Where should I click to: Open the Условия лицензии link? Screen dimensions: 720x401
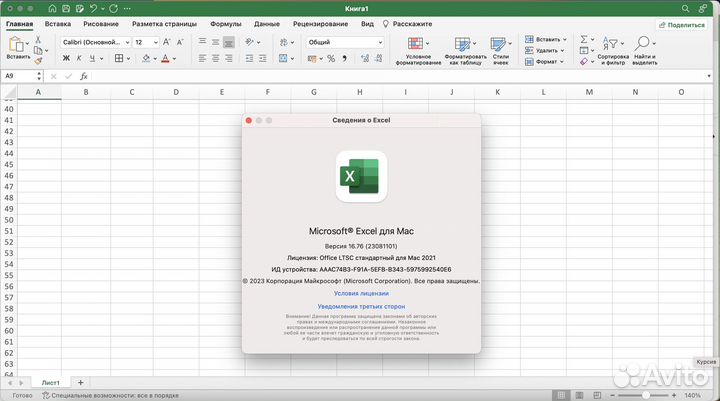click(x=361, y=293)
